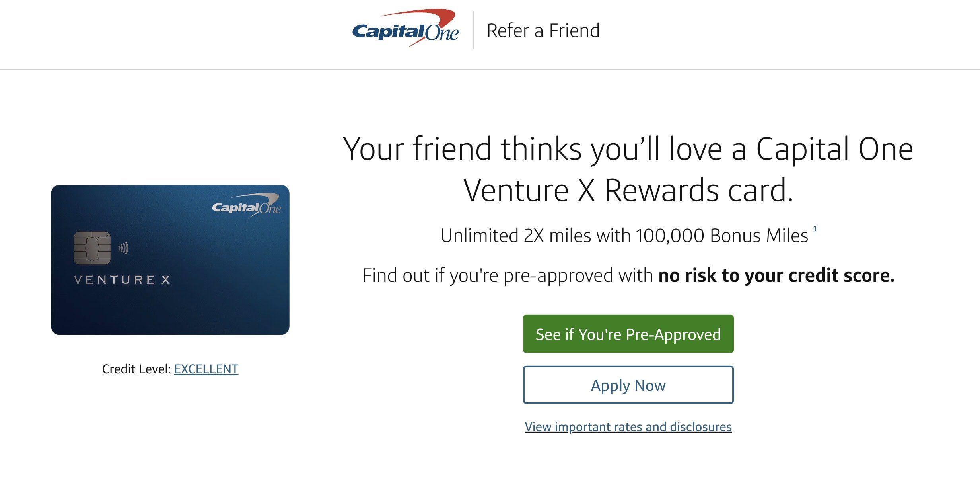View important rates and disclosures

(x=628, y=426)
